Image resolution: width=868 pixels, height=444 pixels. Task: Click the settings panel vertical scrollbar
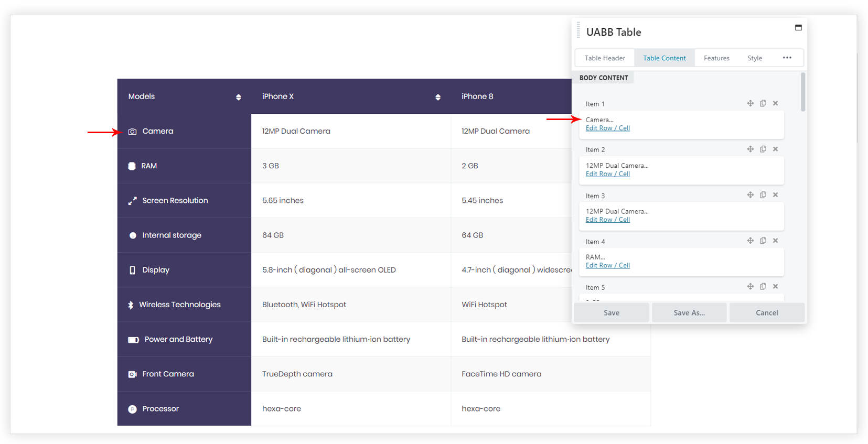click(x=803, y=92)
